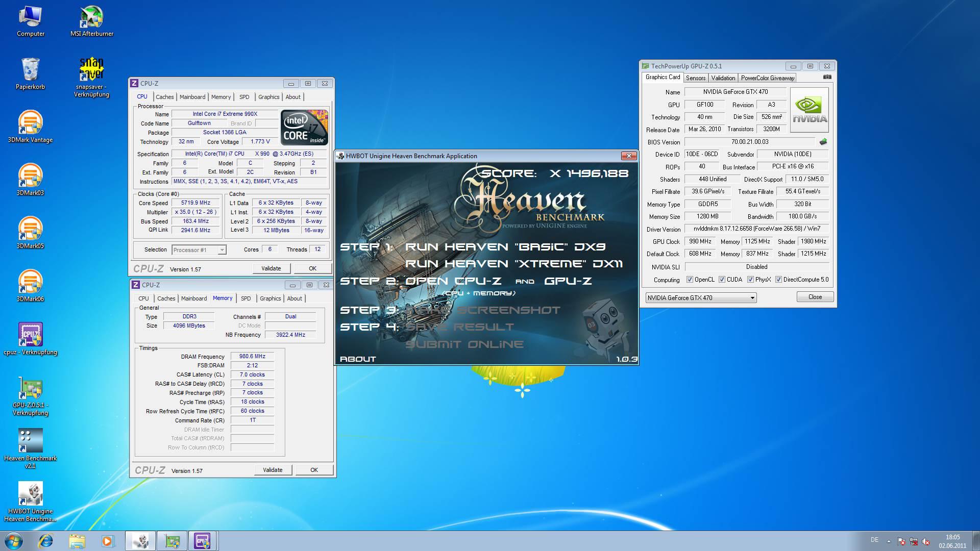Select SPD tab in top CPU-Z window
The image size is (980, 551).
click(244, 97)
